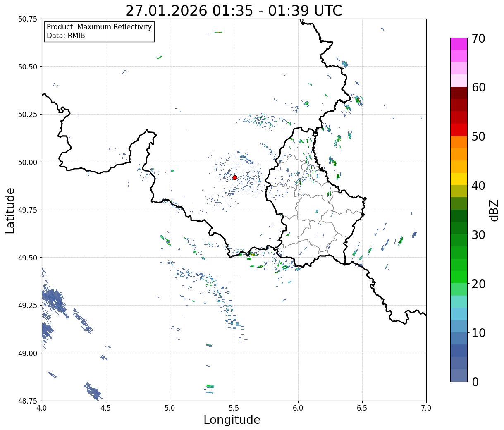This screenshot has height=430, width=504.
Task: Click the latitude tick label 50.00
Action: tap(27, 162)
